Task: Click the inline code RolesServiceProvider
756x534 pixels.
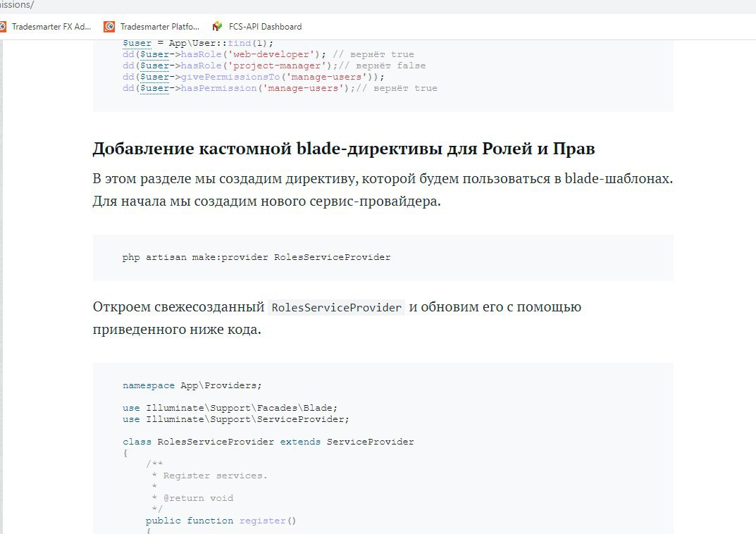Action: (337, 307)
